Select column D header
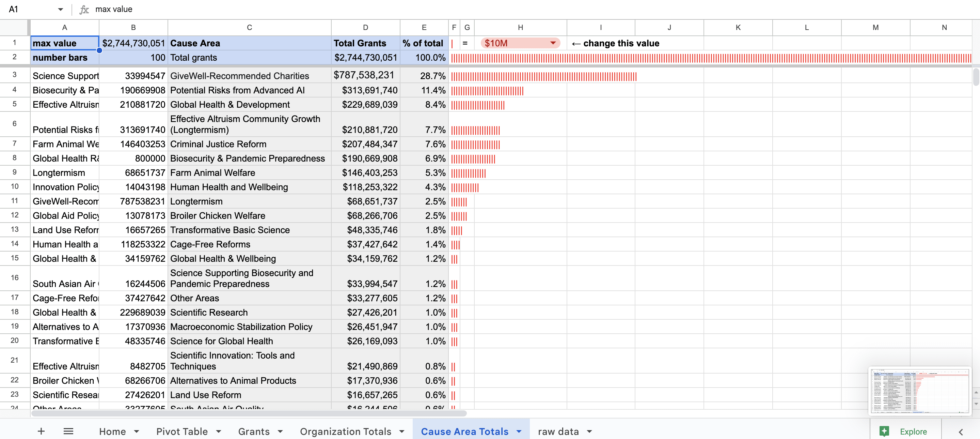 pos(365,27)
